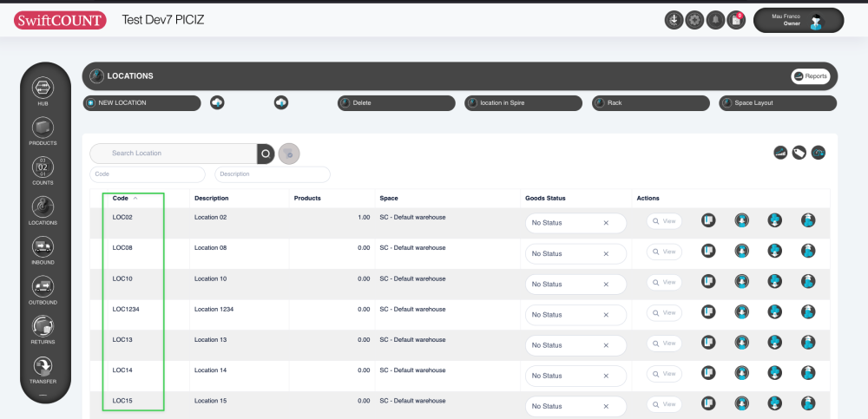Click the cloud icon left of Delete
Image resolution: width=868 pixels, height=419 pixels.
(281, 103)
